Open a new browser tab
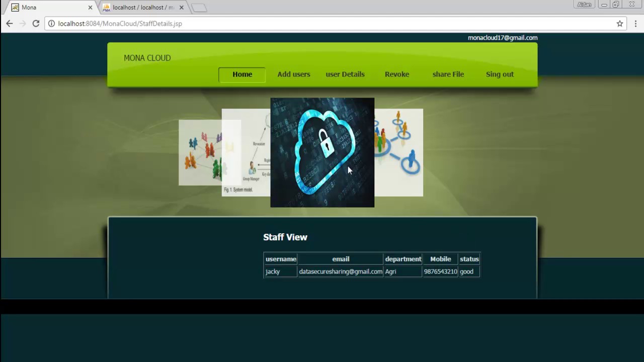The height and width of the screenshot is (362, 644). 199,8
